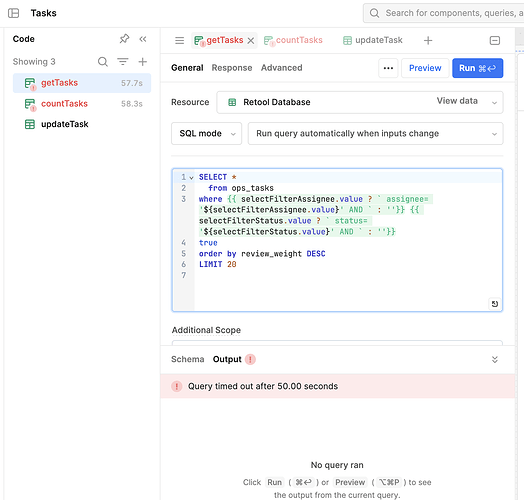Collapse the Code sidebar with double chevron
This screenshot has height=500, width=524.
click(x=143, y=39)
